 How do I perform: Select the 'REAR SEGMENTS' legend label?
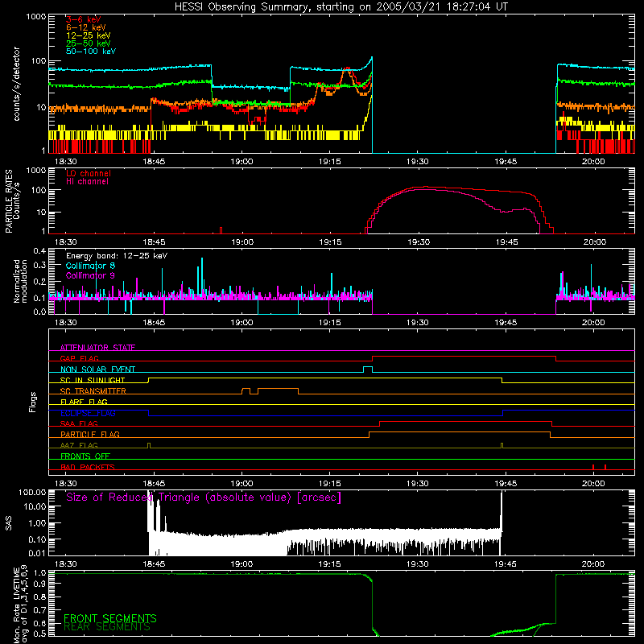pos(107,627)
